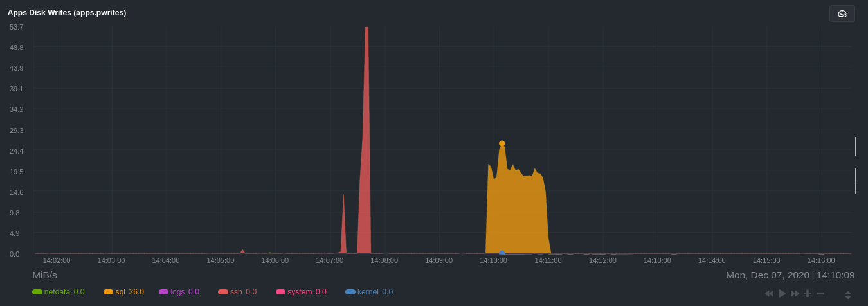Click the pink system color swatch
Screen dimensions: 868x306
281,292
